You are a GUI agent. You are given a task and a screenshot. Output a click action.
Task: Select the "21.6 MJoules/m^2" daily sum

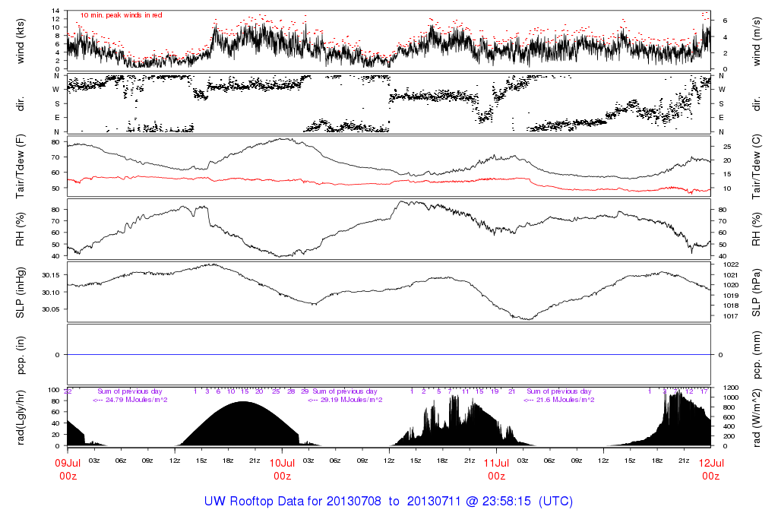[565, 400]
